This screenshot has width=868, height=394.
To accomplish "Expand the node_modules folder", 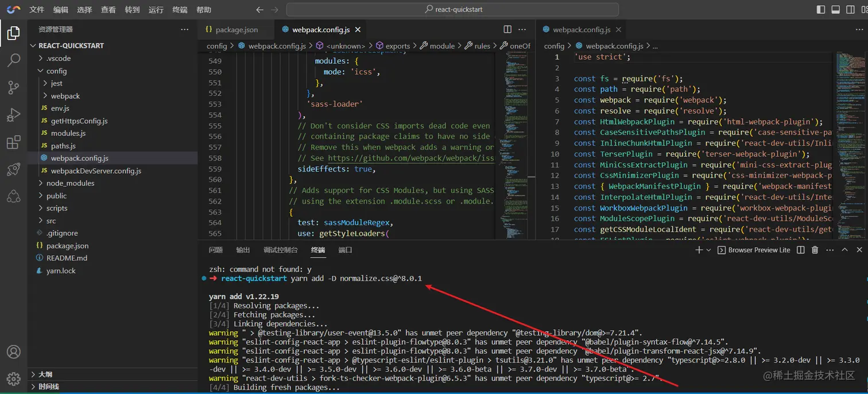I will click(113, 183).
